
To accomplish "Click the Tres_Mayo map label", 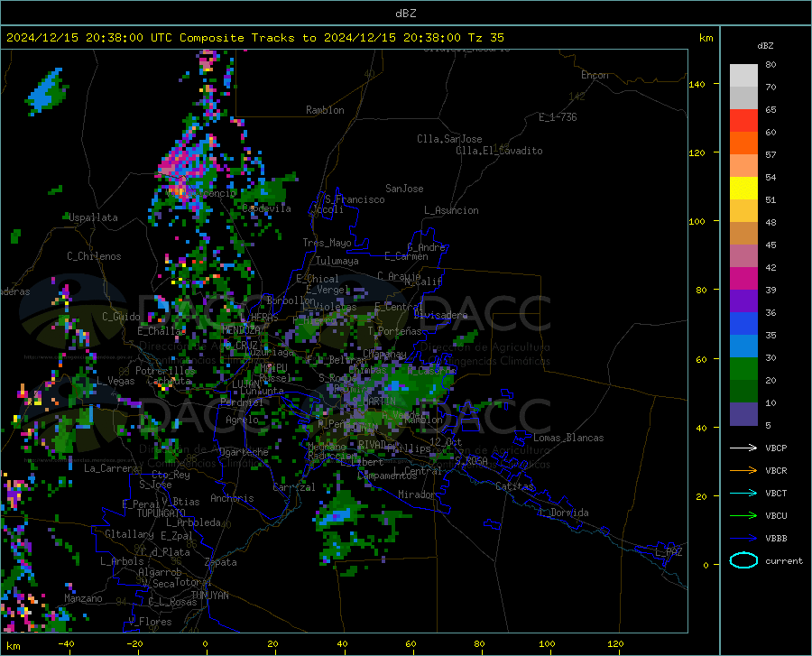I will pyautogui.click(x=327, y=243).
